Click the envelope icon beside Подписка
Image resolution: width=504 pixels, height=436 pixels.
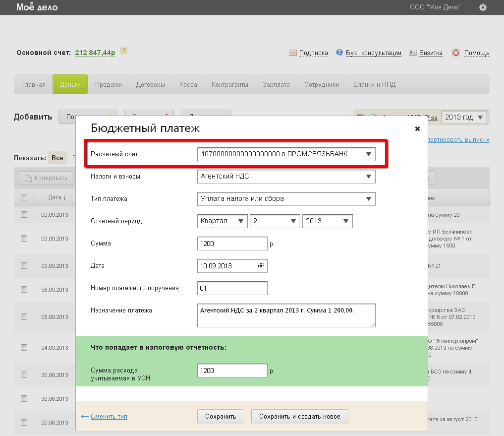(x=292, y=53)
